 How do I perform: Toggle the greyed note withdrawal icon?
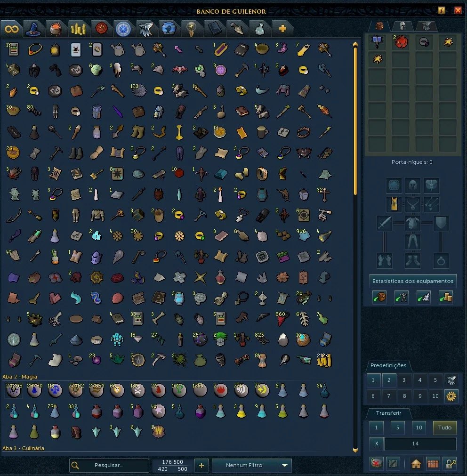click(x=393, y=463)
